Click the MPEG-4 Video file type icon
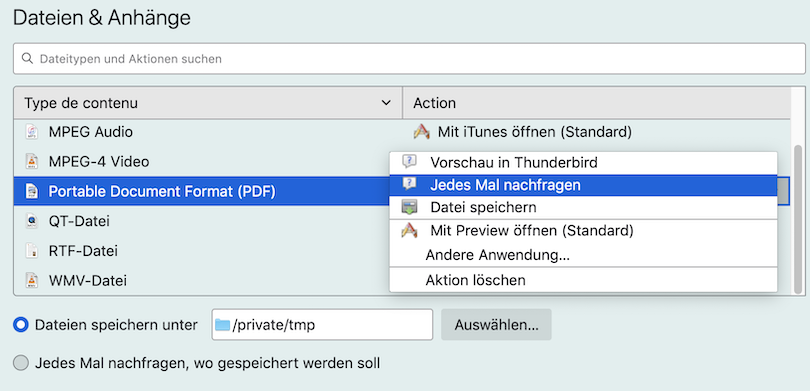The width and height of the screenshot is (810, 391). coord(32,162)
